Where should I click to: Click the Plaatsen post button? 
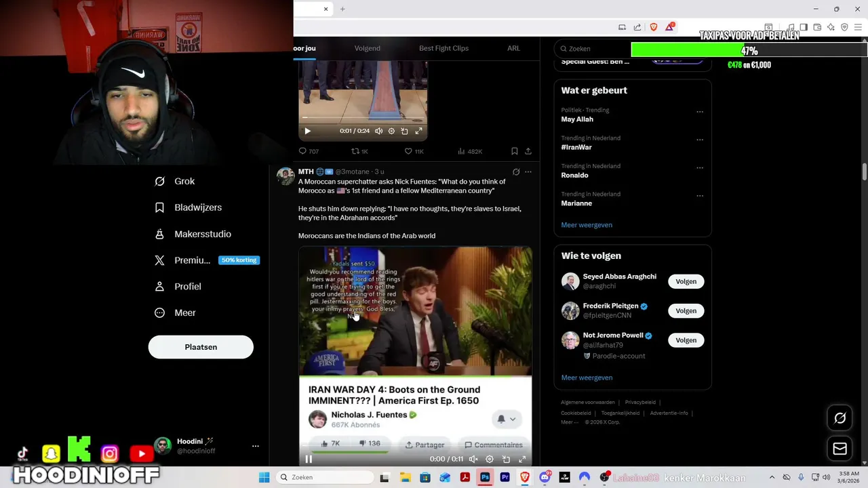(x=201, y=347)
